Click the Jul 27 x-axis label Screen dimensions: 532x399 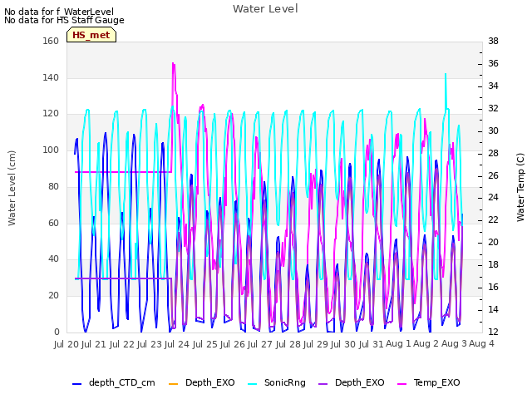(260, 344)
